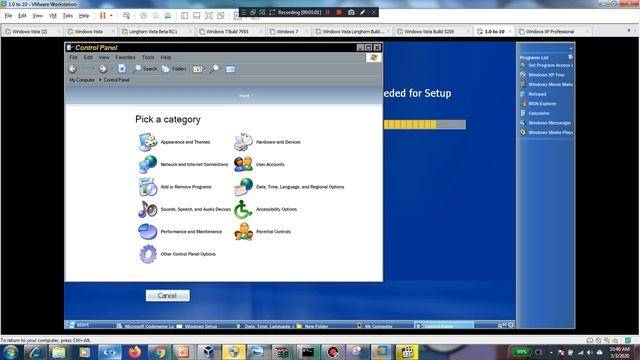This screenshot has width=640, height=360.
Task: Click Windows host Start orb
Action: coord(10,352)
